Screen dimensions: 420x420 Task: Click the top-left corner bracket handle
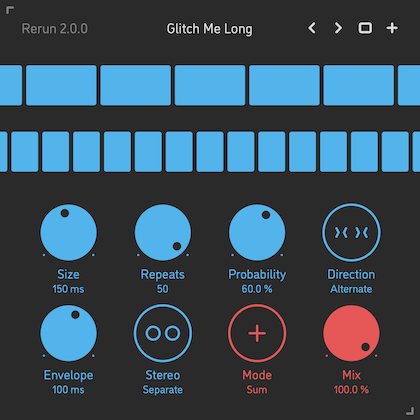(x=10, y=10)
